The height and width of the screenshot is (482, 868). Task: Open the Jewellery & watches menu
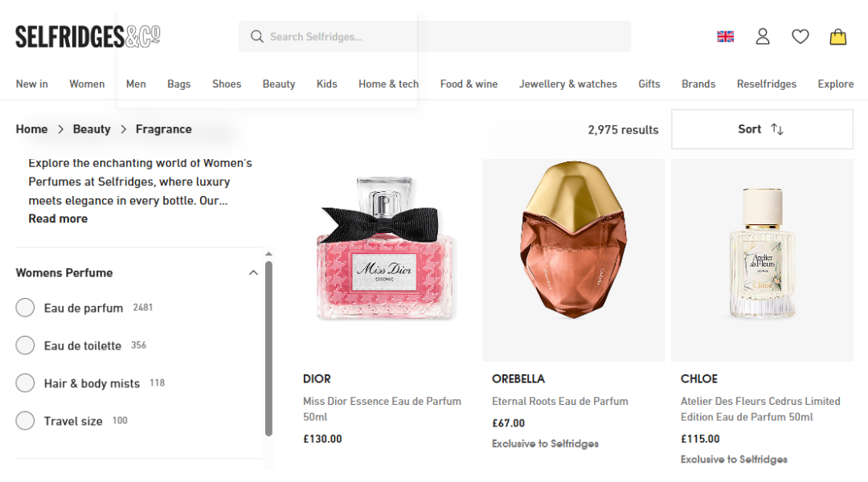[568, 84]
